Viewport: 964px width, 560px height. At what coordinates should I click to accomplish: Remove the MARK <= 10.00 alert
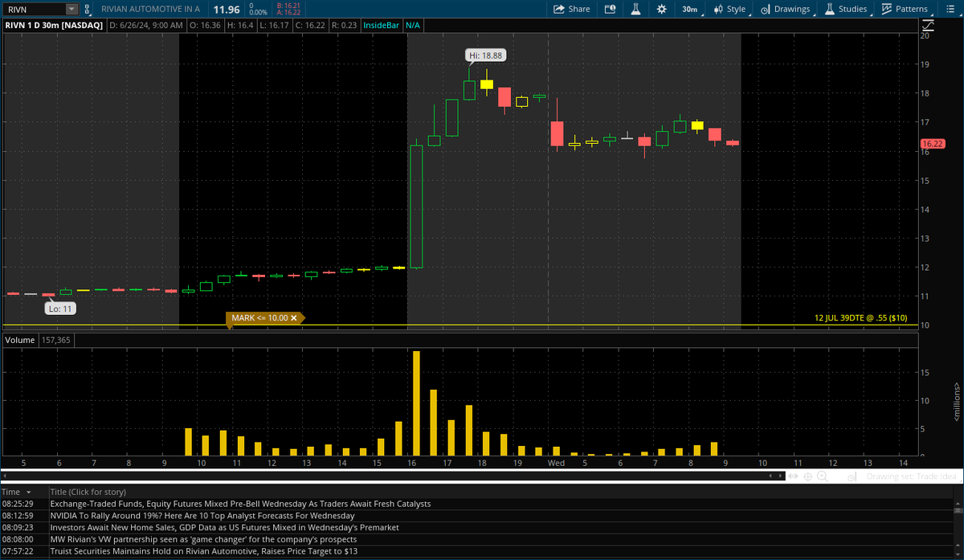pyautogui.click(x=294, y=318)
